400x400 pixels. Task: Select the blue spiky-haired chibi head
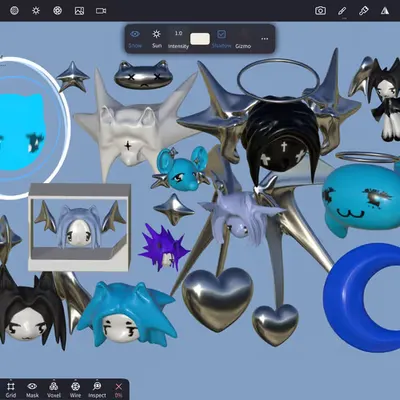[127, 315]
